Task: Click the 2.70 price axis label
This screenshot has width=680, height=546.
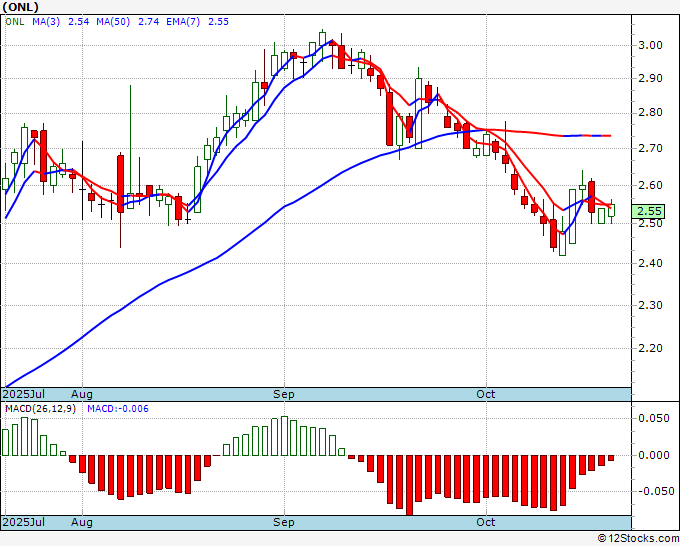Action: 650,148
